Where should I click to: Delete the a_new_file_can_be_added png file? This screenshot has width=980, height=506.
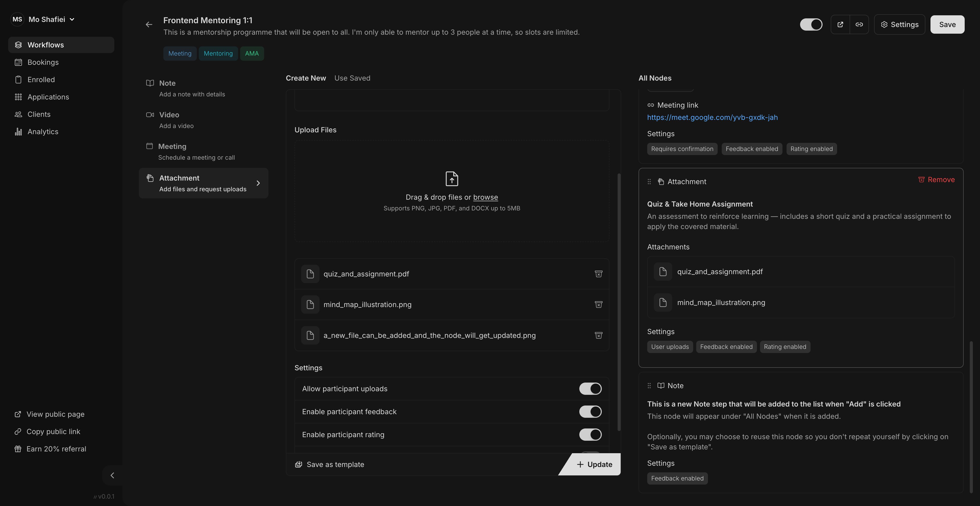(x=598, y=335)
